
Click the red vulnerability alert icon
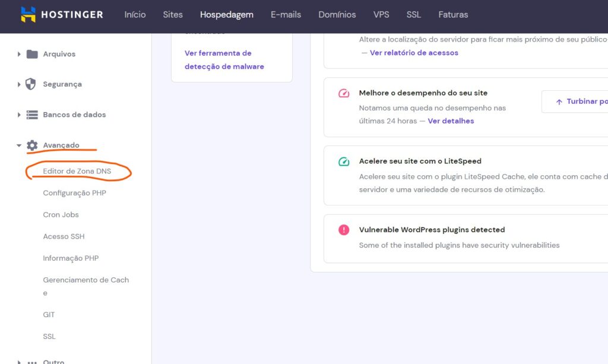click(344, 230)
